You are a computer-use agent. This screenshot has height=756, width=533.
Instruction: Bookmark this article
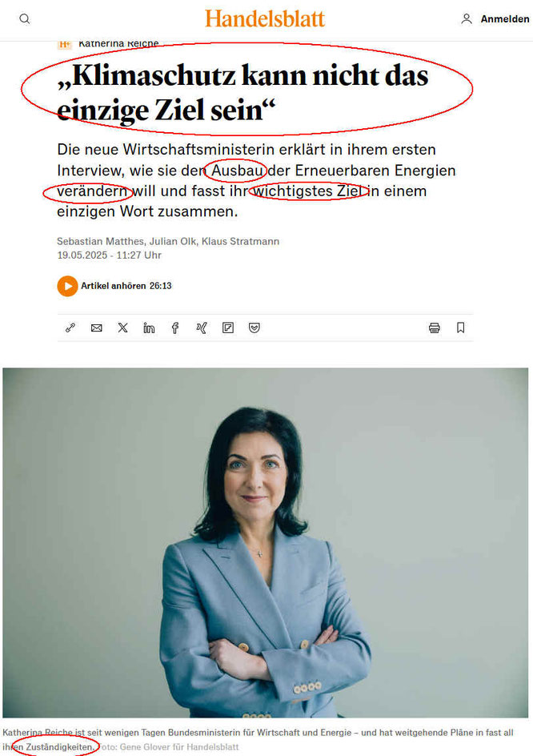click(461, 328)
